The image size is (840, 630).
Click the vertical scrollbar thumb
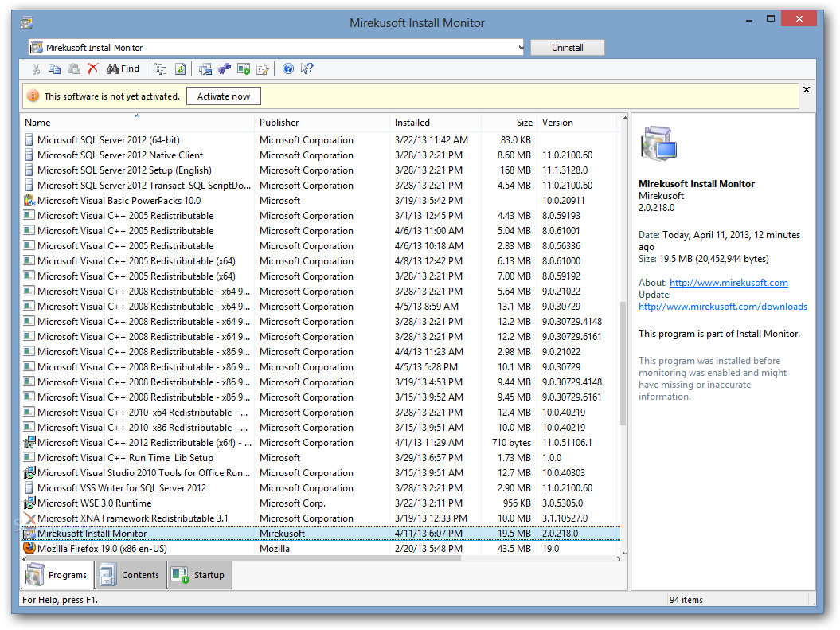623,364
